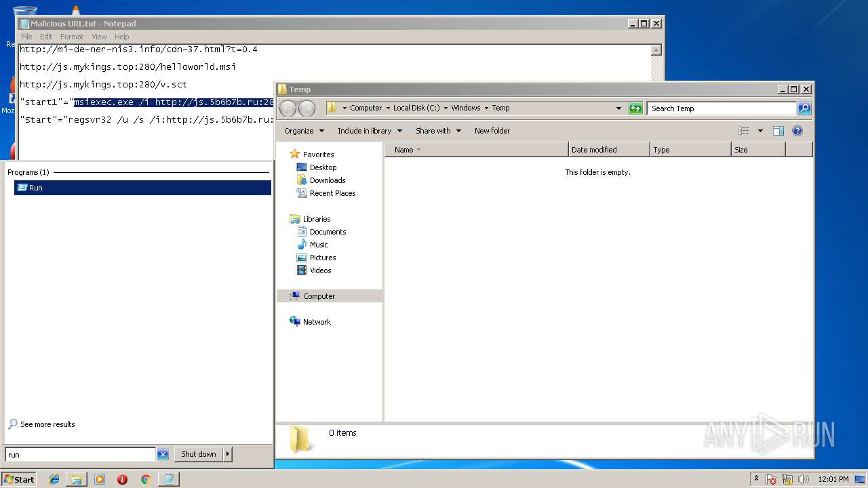Show hidden tray icons arrow
868x488 pixels.
coord(757,479)
